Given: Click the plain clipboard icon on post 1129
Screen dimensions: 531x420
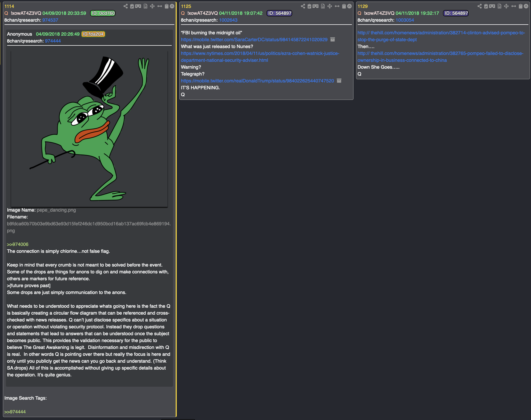Looking at the screenshot, I should (520, 6).
